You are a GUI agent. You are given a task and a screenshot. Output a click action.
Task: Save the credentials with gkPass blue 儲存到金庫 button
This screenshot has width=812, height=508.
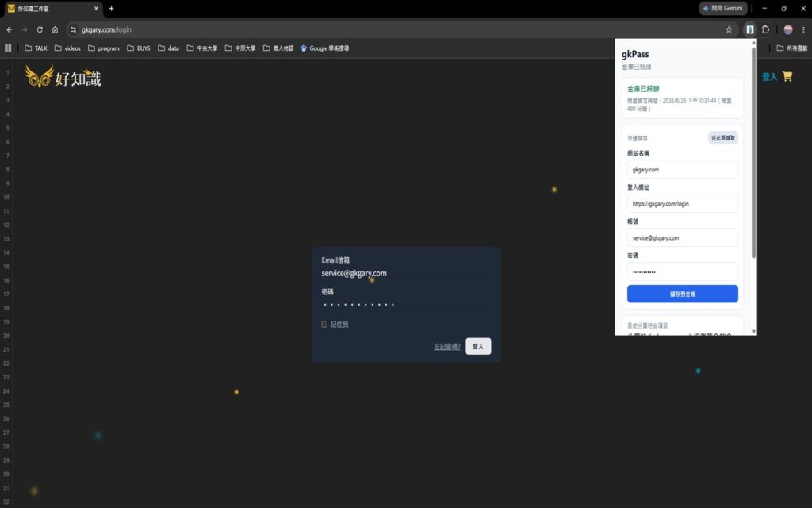(683, 294)
